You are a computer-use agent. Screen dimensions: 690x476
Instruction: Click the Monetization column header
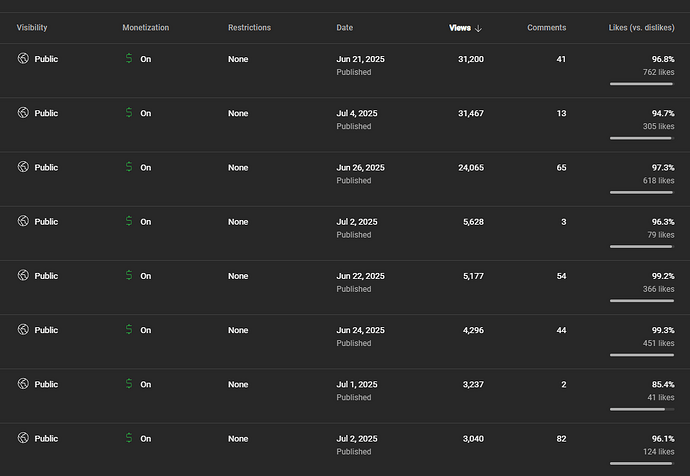147,28
